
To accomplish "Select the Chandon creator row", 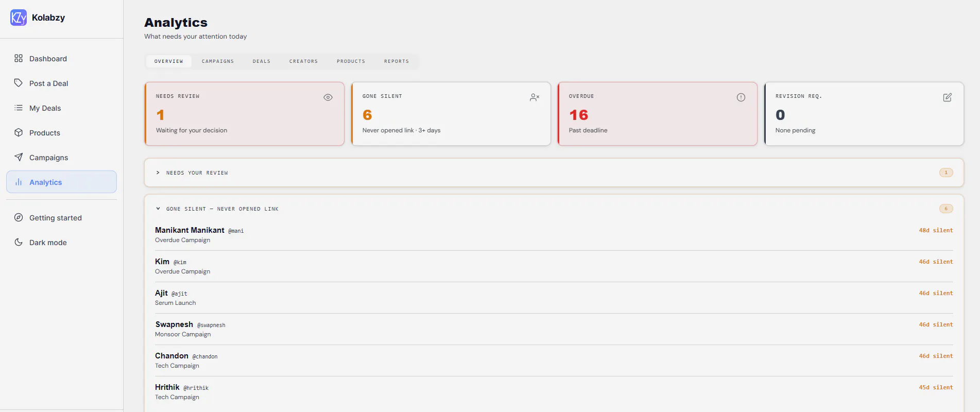I will [554, 360].
